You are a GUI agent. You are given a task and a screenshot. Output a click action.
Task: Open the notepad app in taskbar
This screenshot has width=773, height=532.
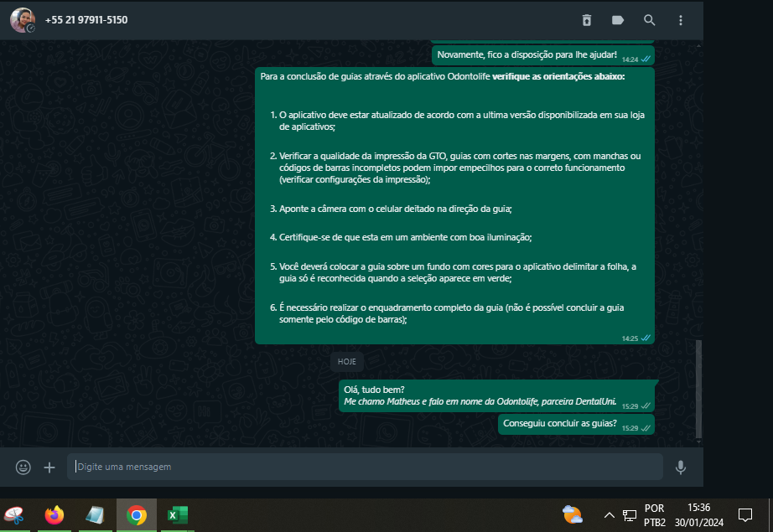click(95, 515)
